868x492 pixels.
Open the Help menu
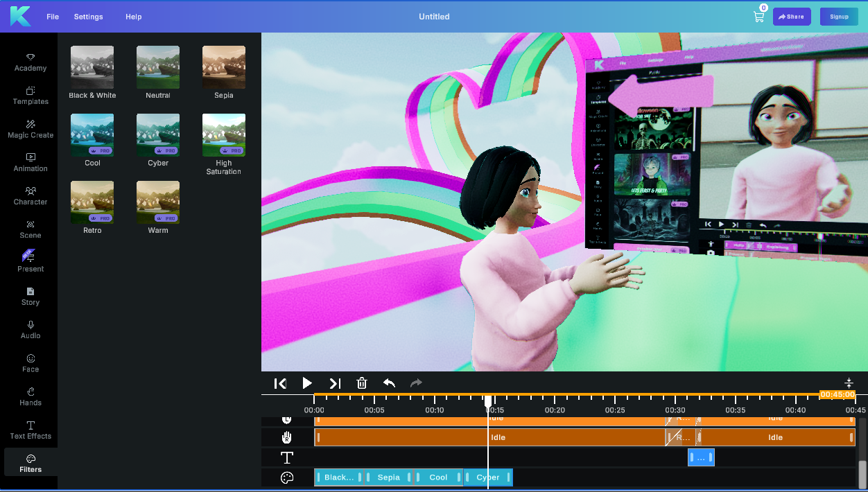click(133, 16)
